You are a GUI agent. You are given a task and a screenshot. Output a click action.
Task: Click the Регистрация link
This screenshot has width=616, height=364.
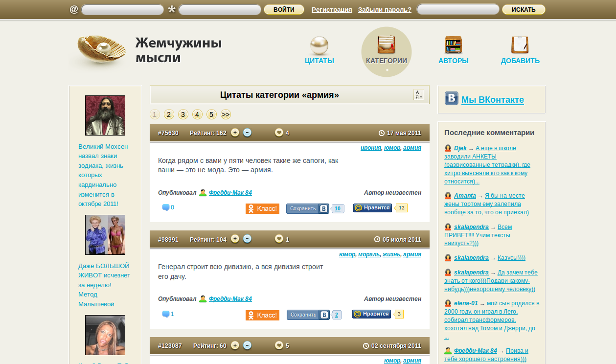tap(332, 9)
